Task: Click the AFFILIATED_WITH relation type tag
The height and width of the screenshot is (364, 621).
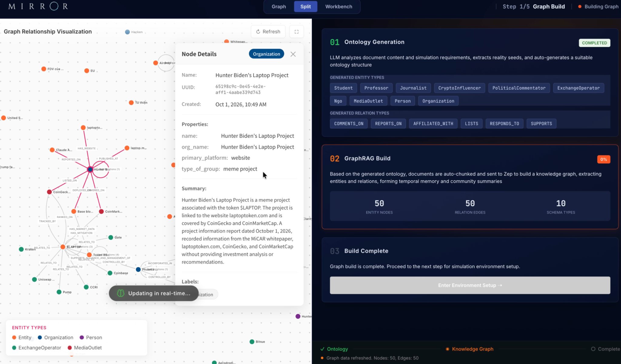Action: pos(433,124)
